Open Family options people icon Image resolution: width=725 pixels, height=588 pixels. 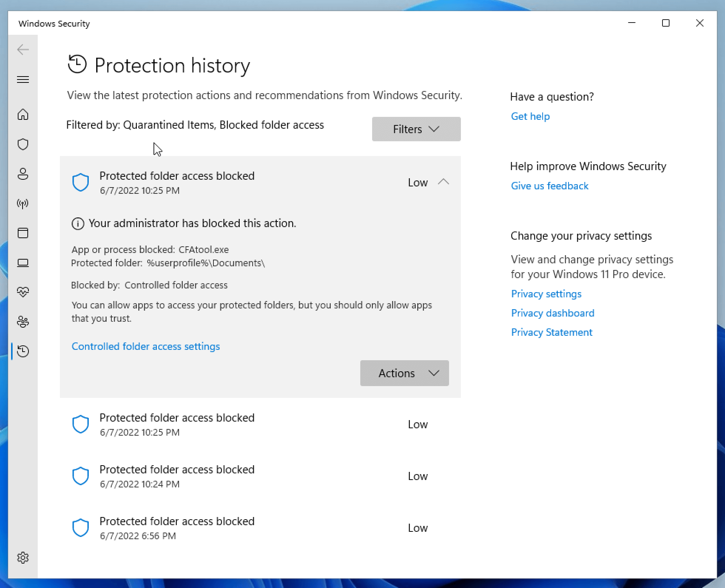[23, 322]
